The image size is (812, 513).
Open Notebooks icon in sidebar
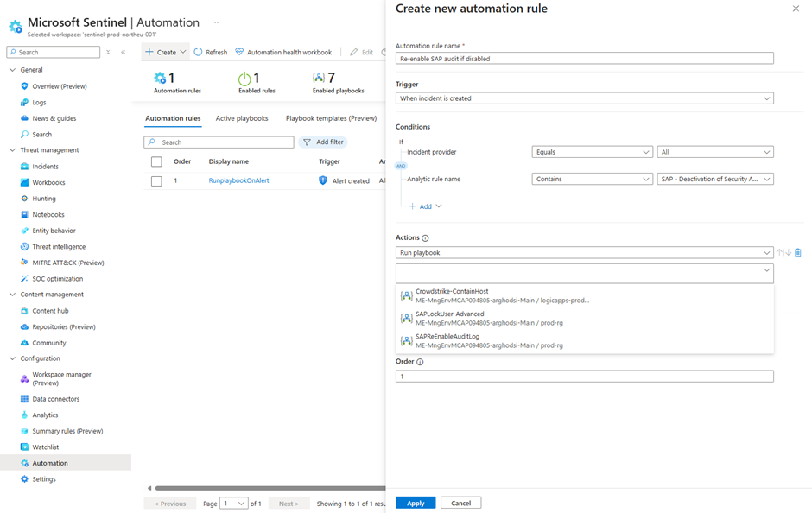pos(24,215)
